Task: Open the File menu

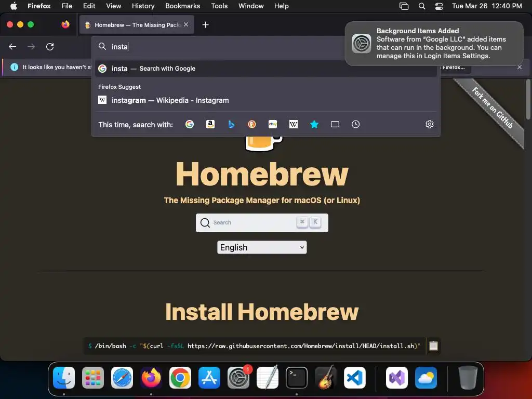Action: coord(67,6)
